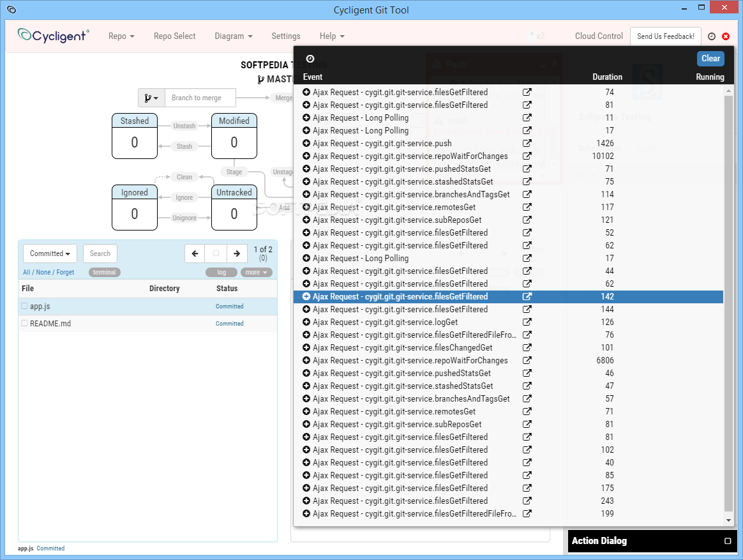Open the Help dropdown menu
This screenshot has height=560, width=743.
(332, 36)
